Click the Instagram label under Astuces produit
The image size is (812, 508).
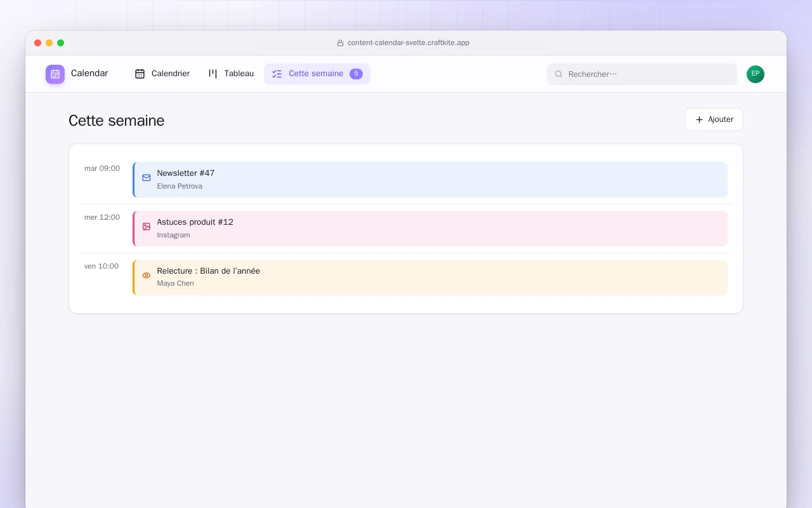[173, 236]
